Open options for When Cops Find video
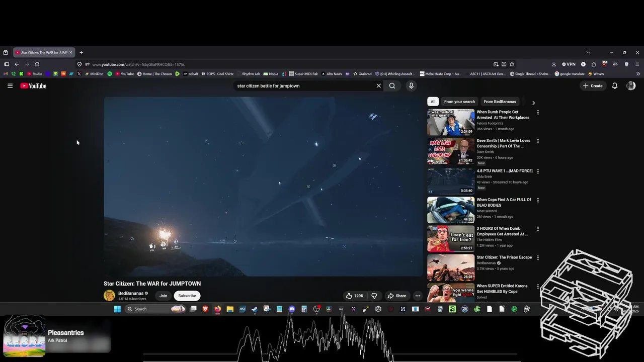The image size is (644, 362). point(538,200)
